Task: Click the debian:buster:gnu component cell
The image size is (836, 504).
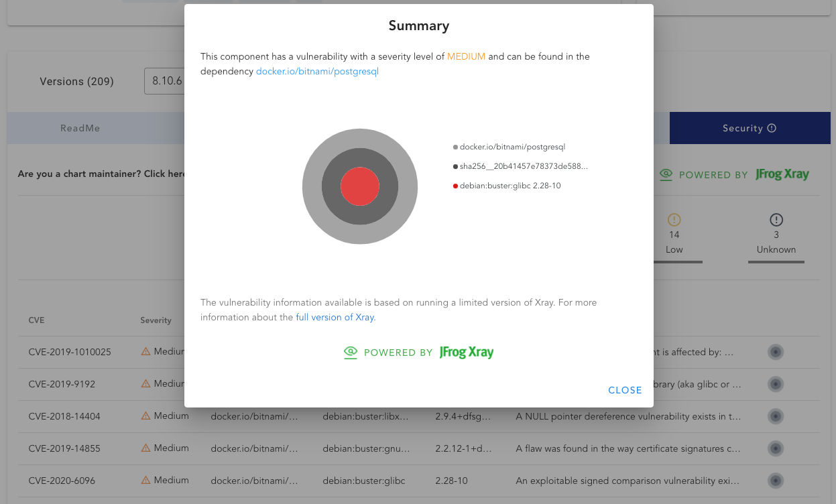Action: tap(365, 448)
